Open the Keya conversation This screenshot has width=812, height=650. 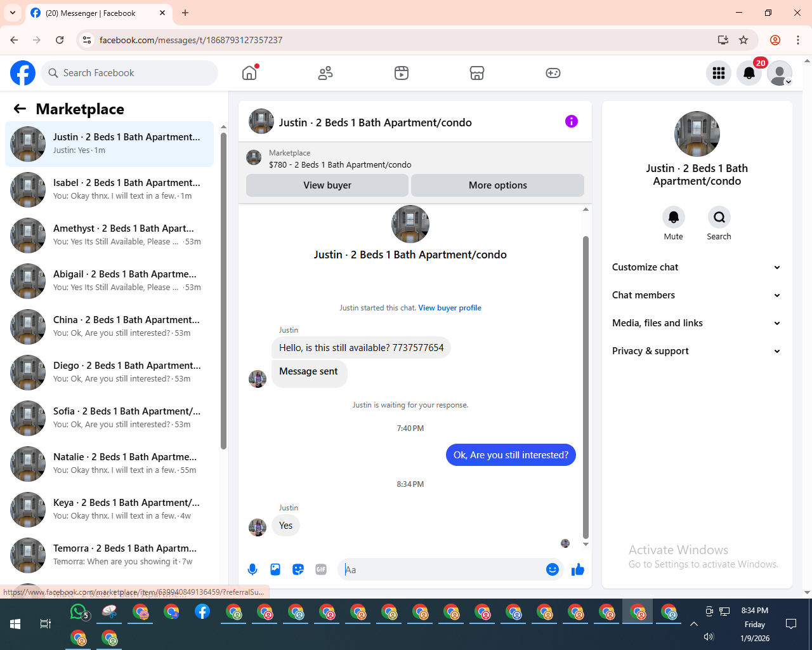click(x=109, y=510)
